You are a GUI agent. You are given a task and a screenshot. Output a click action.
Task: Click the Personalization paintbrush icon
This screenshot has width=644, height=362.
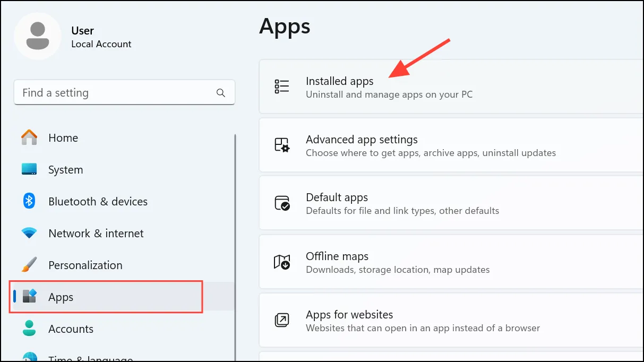pos(29,265)
